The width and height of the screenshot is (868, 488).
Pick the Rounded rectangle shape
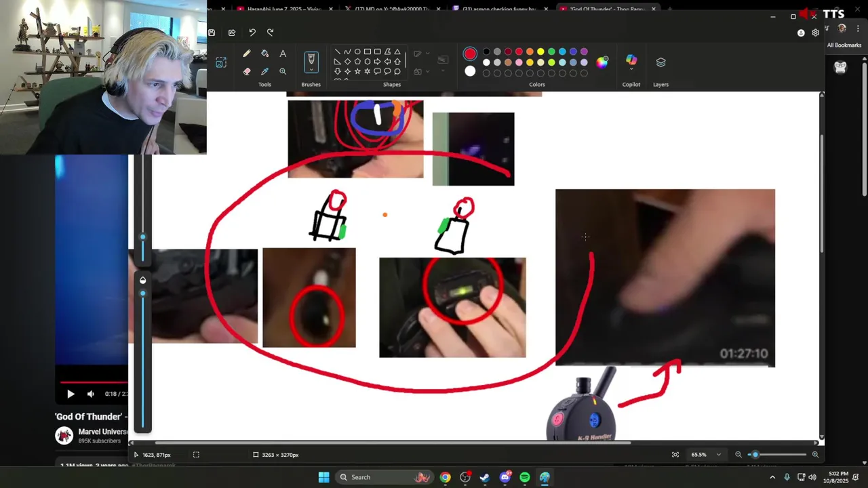click(378, 52)
